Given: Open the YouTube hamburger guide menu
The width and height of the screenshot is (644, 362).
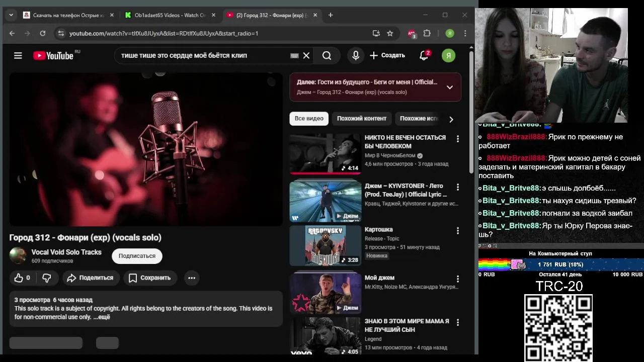Looking at the screenshot, I should click(18, 55).
